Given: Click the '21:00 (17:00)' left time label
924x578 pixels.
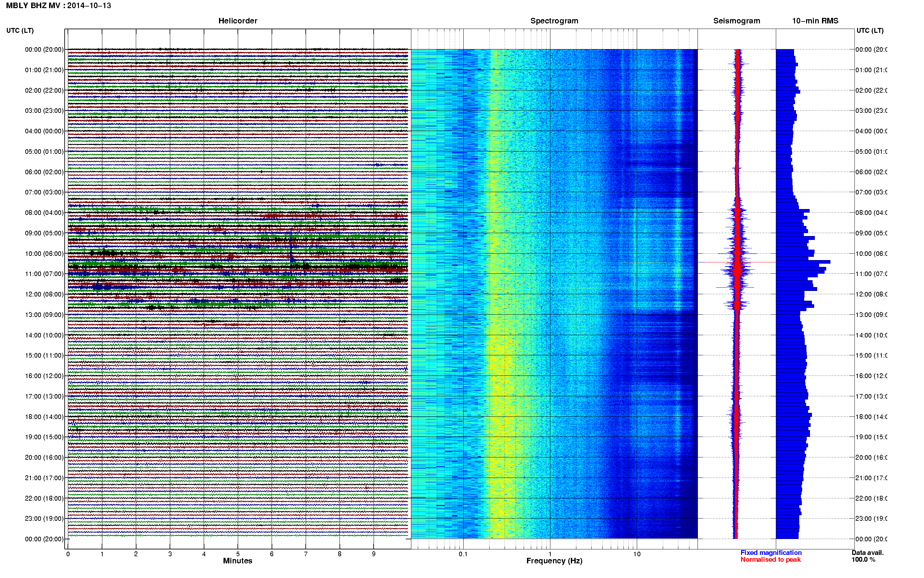Looking at the screenshot, I should click(44, 478).
